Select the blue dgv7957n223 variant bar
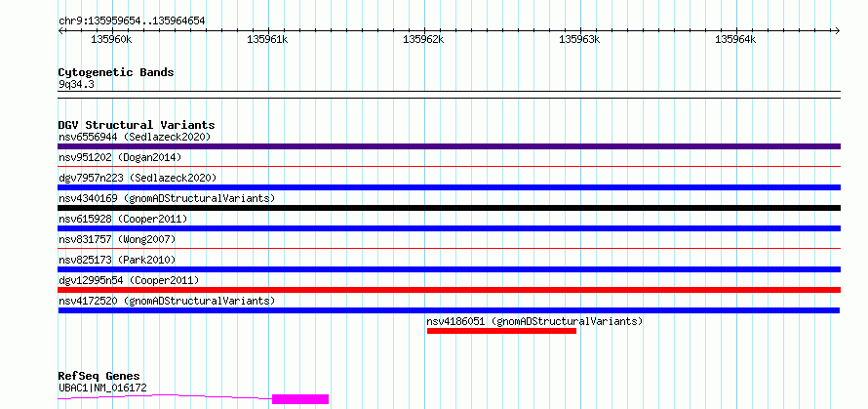868x409 pixels. [x=449, y=187]
